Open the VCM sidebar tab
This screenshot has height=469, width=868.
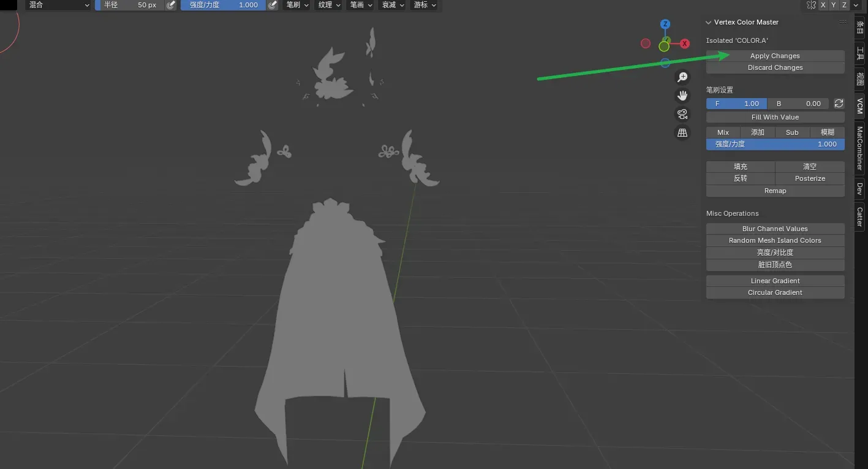point(860,106)
